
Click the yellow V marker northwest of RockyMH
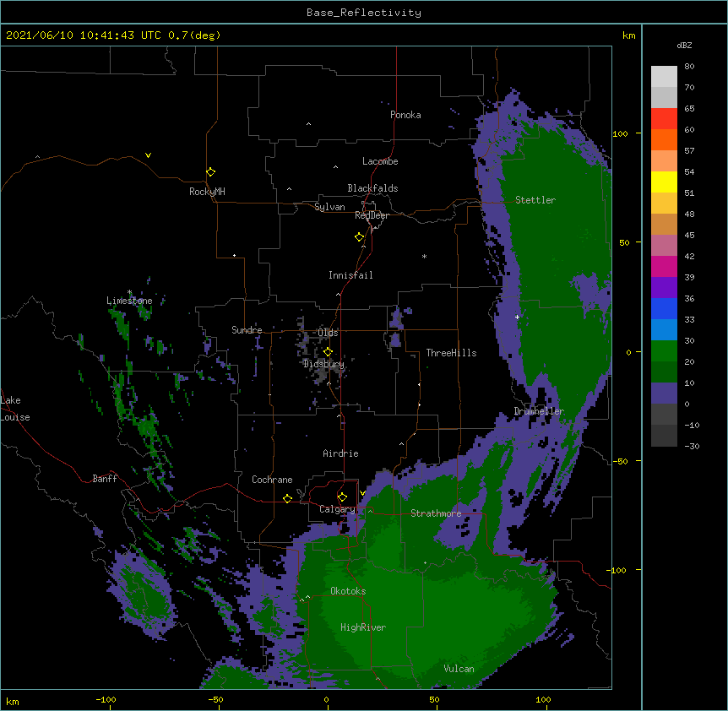click(148, 155)
